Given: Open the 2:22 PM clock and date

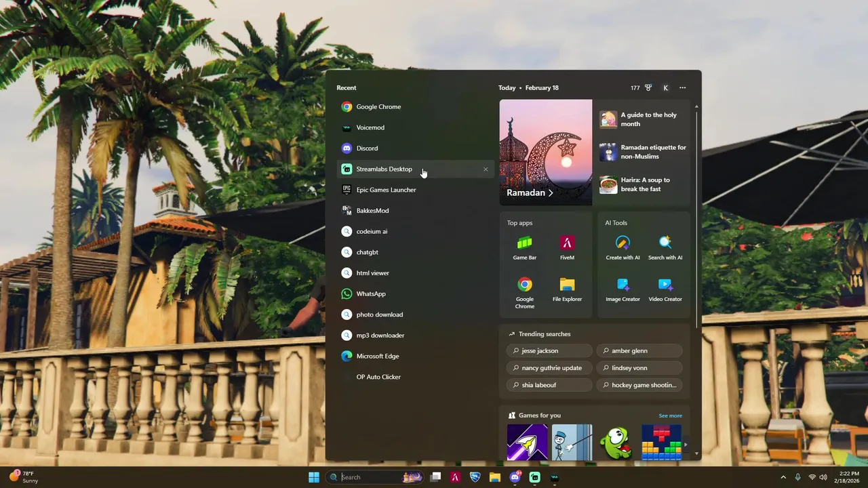Looking at the screenshot, I should click(848, 477).
